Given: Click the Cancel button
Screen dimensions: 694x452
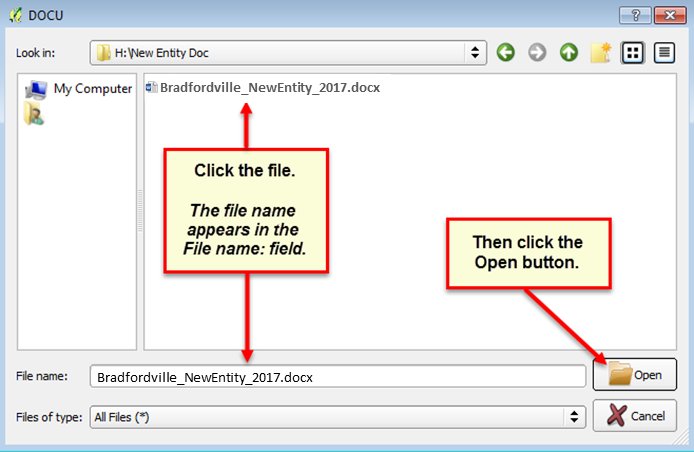Looking at the screenshot, I should tap(635, 415).
